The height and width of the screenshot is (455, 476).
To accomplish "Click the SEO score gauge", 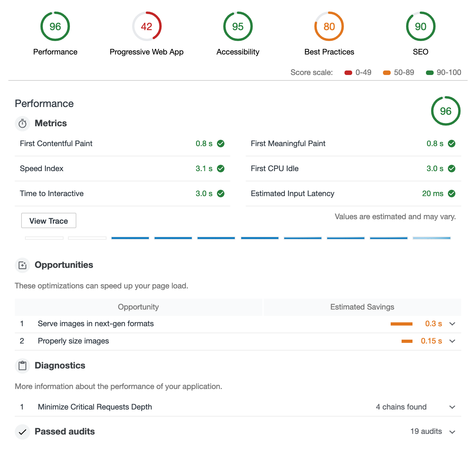I will (x=421, y=26).
